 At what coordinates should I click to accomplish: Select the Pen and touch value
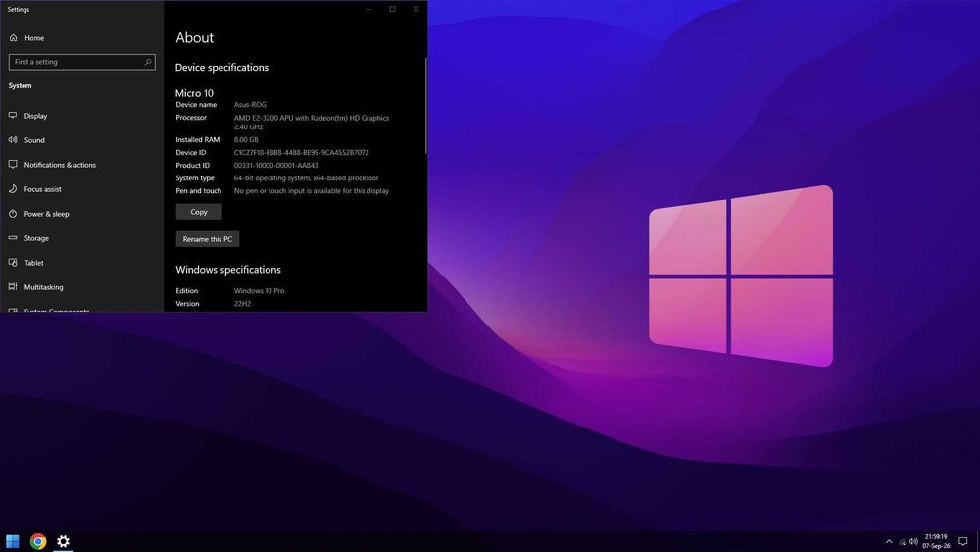[x=312, y=191]
